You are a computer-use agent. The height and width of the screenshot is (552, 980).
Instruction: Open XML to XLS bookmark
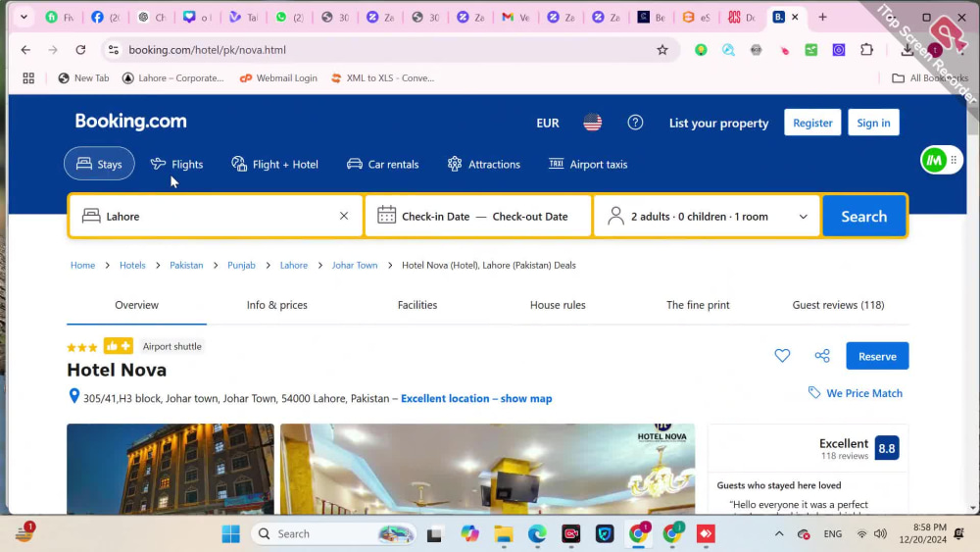(382, 78)
